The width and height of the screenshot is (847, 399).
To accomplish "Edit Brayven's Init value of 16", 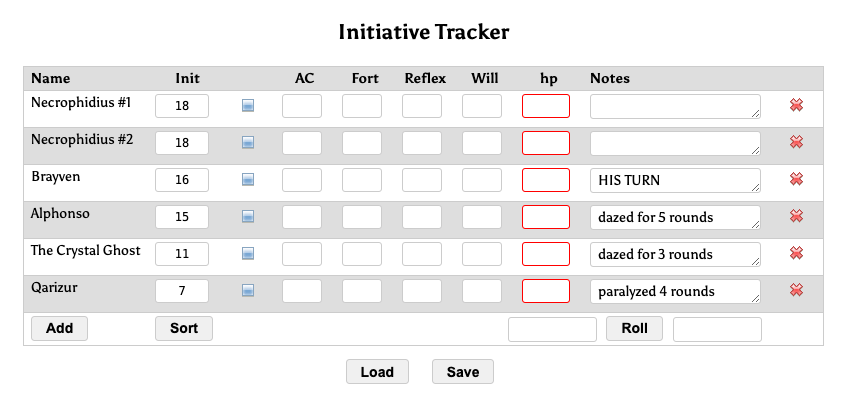I will 182,180.
